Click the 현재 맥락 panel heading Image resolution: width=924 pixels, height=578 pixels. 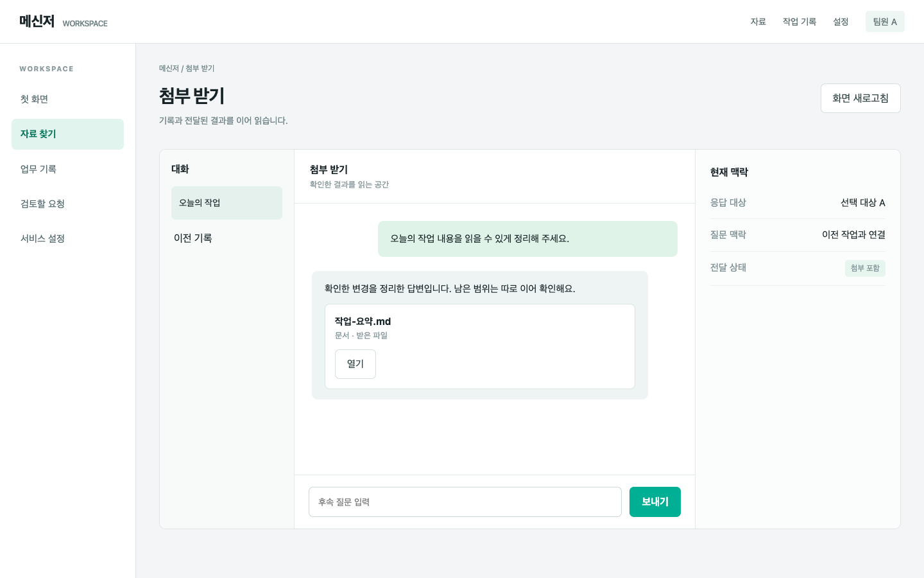[x=729, y=172]
